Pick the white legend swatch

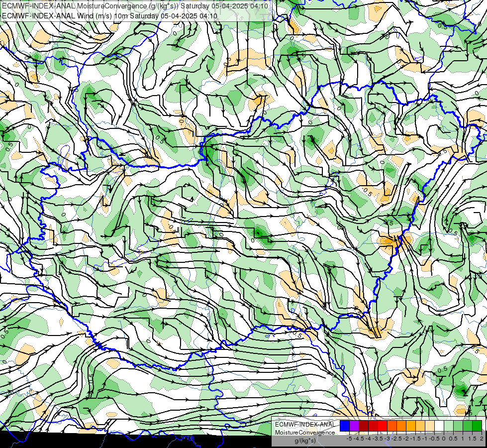click(x=439, y=426)
